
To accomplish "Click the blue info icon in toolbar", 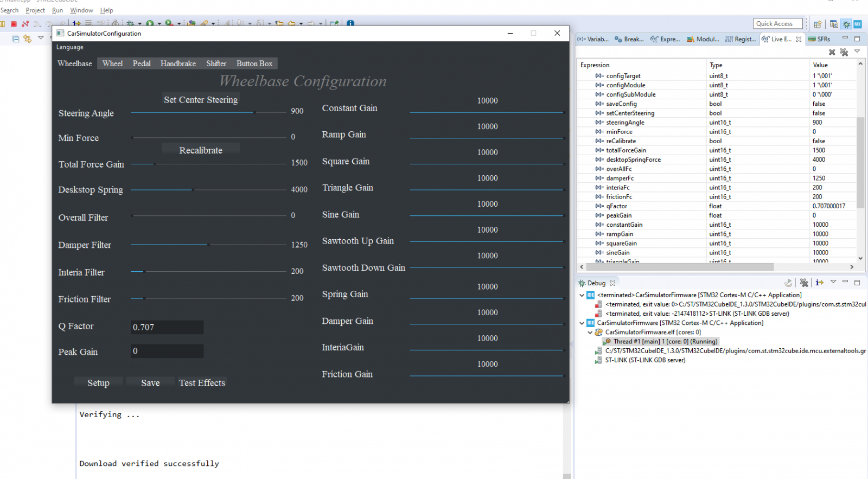I will click(350, 23).
